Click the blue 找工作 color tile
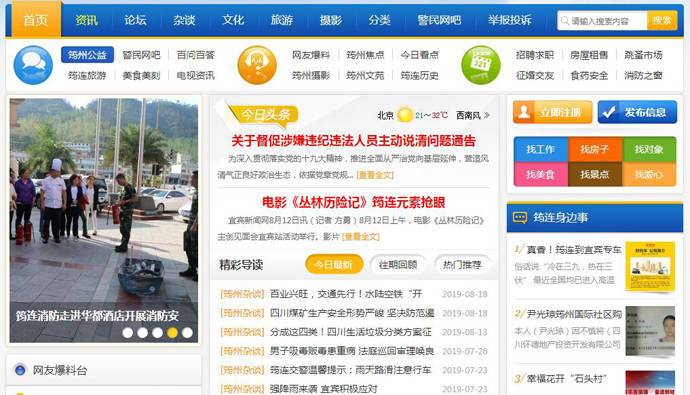This screenshot has width=690, height=395. [x=540, y=149]
